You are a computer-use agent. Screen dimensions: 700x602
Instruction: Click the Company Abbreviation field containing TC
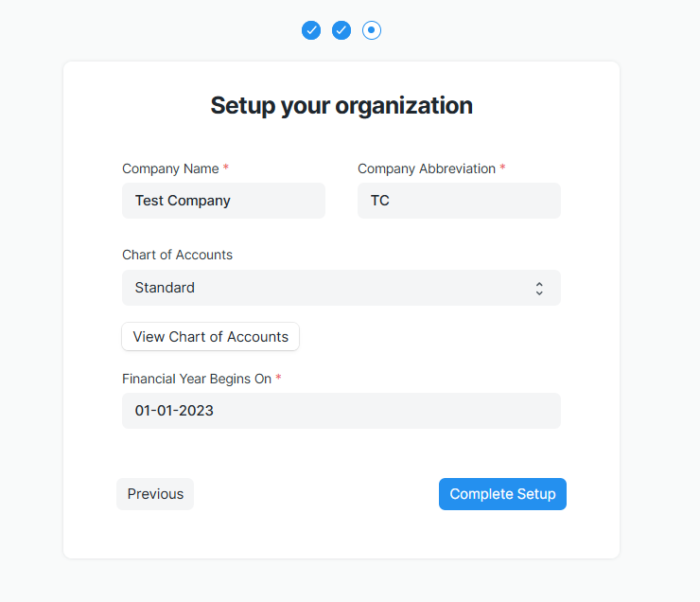459,201
